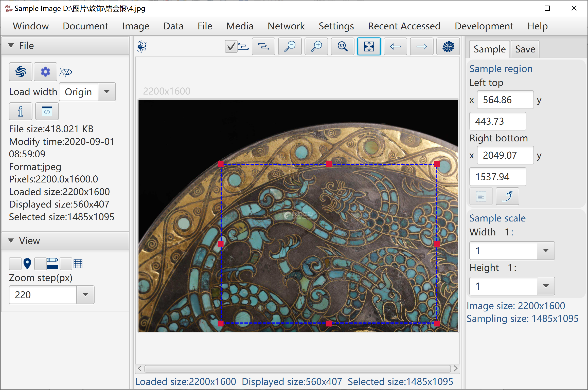Open the Window menu
The height and width of the screenshot is (390, 588).
[x=31, y=26]
